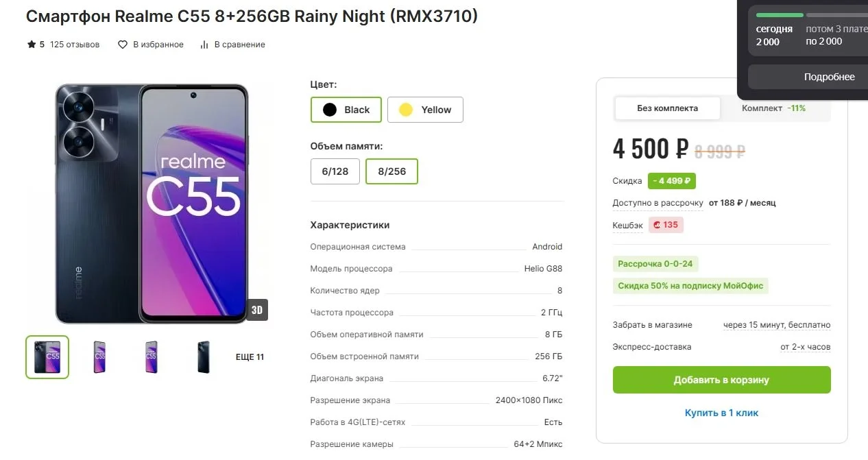Switch to the 'Без комплекта' tab
Screen dimensions: 868x460
coord(668,108)
